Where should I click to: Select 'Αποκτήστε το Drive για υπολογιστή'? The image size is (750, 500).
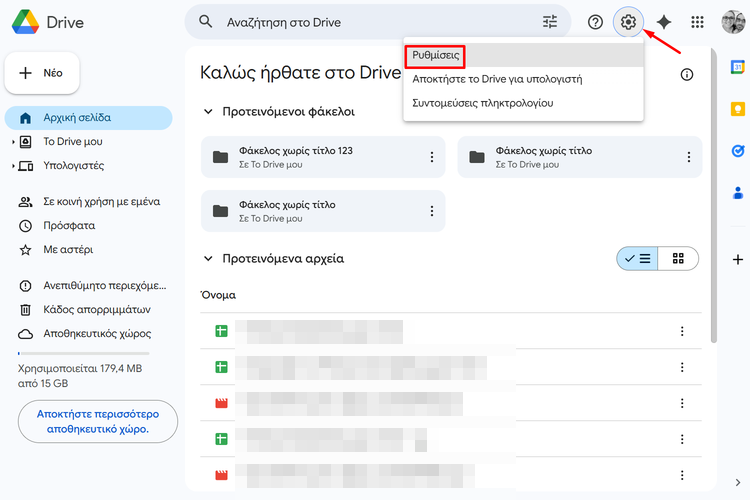click(x=523, y=79)
